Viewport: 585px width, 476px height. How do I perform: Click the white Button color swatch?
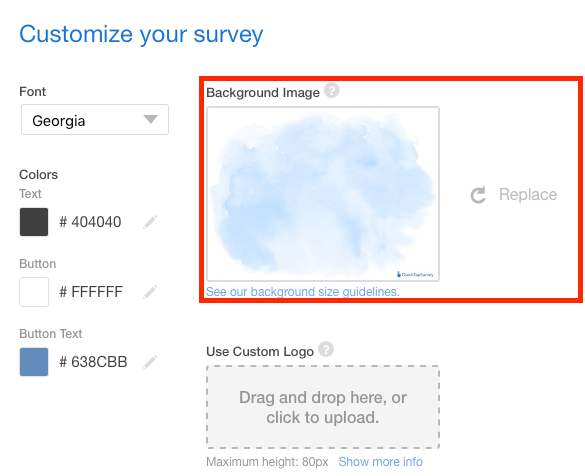[x=34, y=292]
